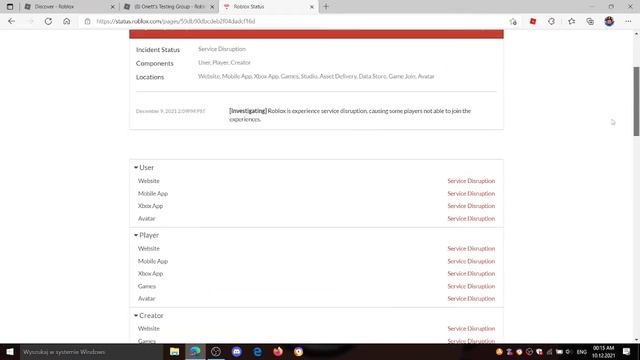Click Service Disruption for Creator Website

(x=471, y=329)
